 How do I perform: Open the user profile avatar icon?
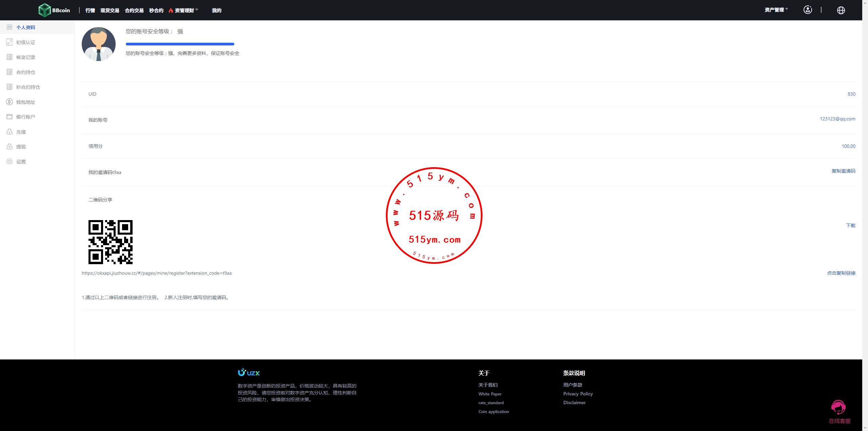(808, 10)
